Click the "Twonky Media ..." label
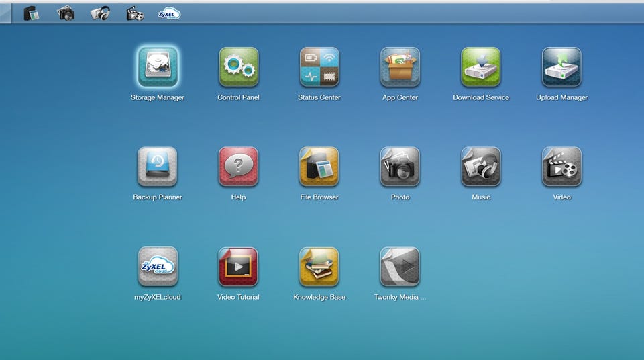644x360 pixels. click(x=400, y=297)
